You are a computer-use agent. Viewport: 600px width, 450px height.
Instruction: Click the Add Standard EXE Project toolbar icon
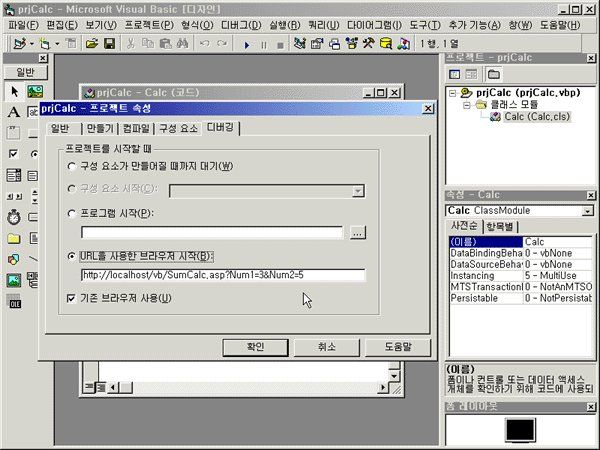19,44
